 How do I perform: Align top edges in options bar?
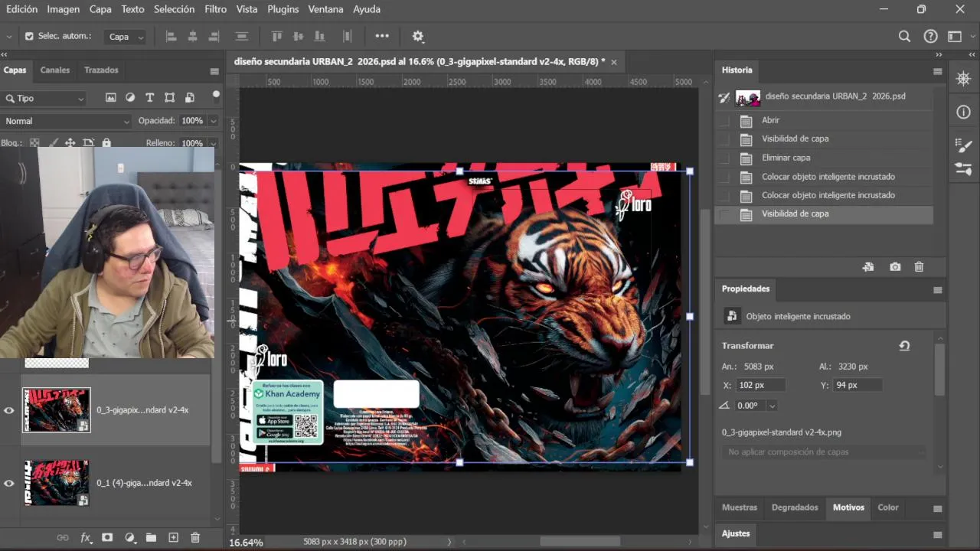point(276,36)
